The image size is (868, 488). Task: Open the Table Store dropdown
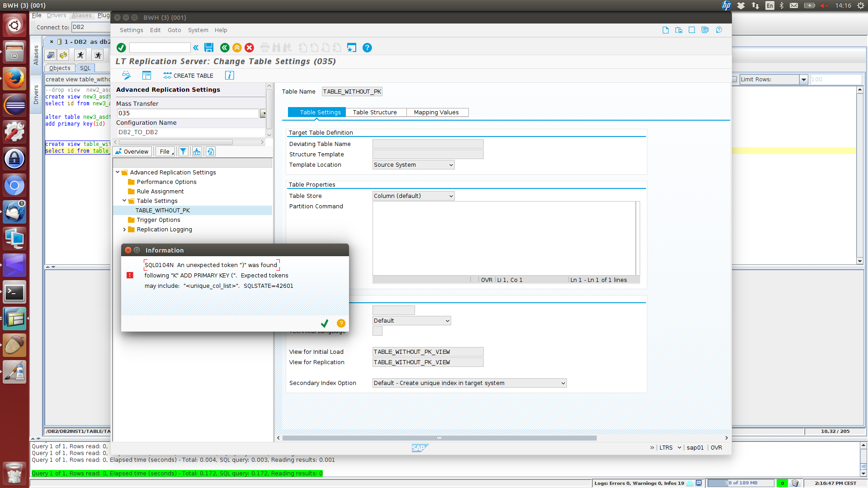click(x=451, y=196)
